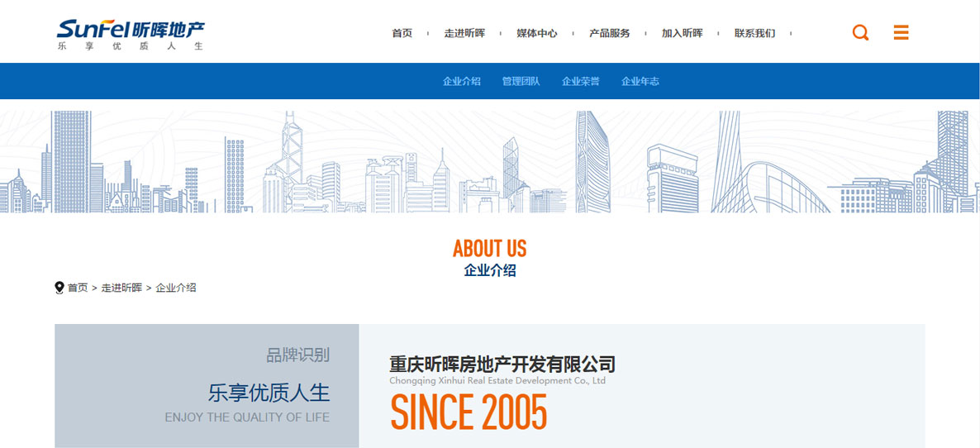This screenshot has height=448, width=980.
Task: Click 企业介绍 breadcrumb link
Action: [176, 288]
